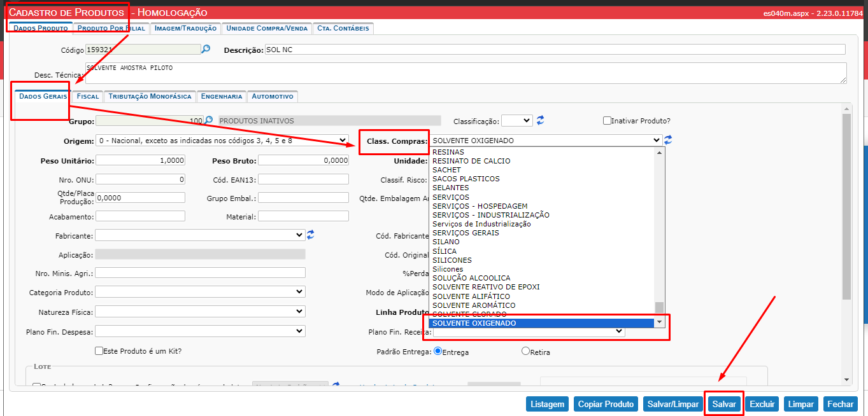
Task: Open the Automotivo sub-tab
Action: click(x=273, y=97)
